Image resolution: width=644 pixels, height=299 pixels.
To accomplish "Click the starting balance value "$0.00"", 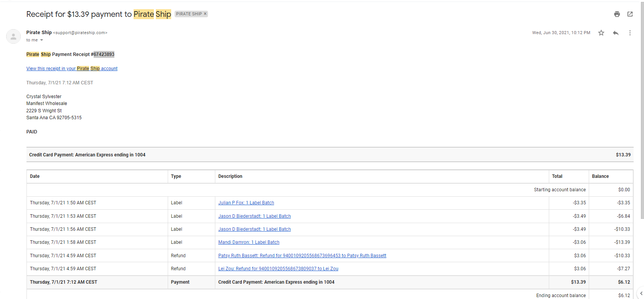I will (624, 190).
